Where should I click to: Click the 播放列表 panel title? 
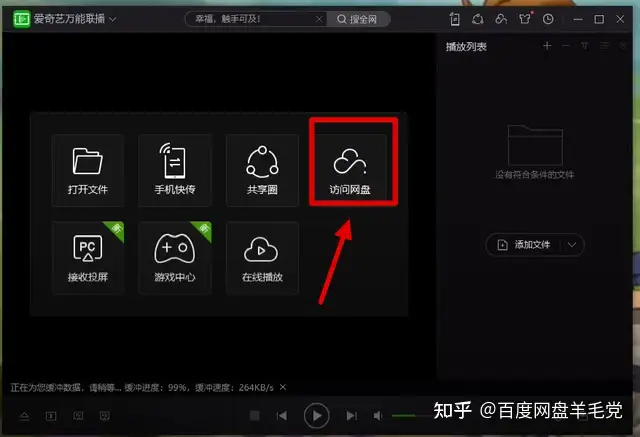(466, 47)
